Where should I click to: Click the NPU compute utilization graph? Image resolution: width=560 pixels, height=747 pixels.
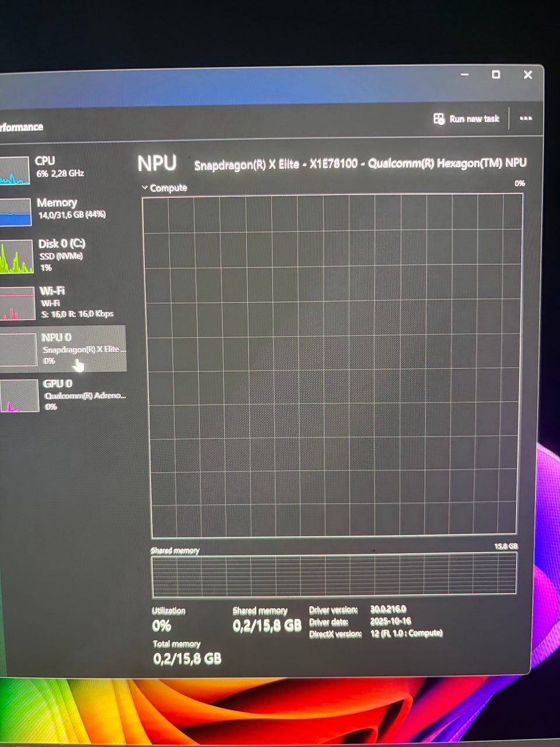[x=333, y=366]
